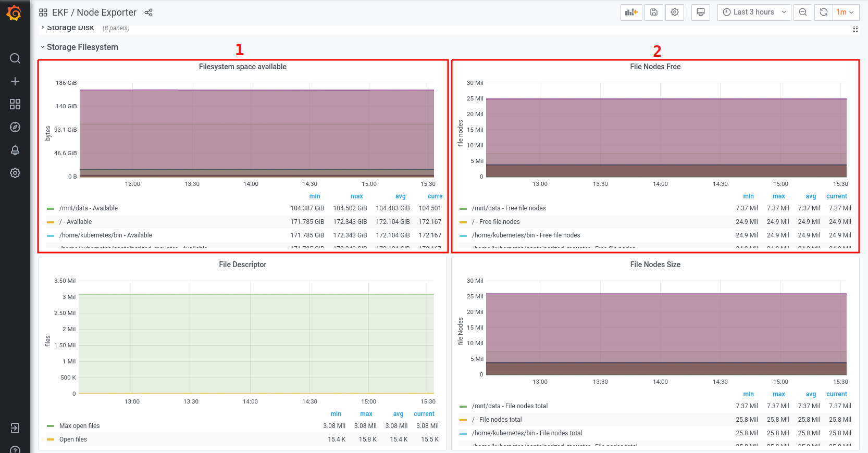Click the (8 panels) label
The height and width of the screenshot is (453, 868).
[x=116, y=28]
